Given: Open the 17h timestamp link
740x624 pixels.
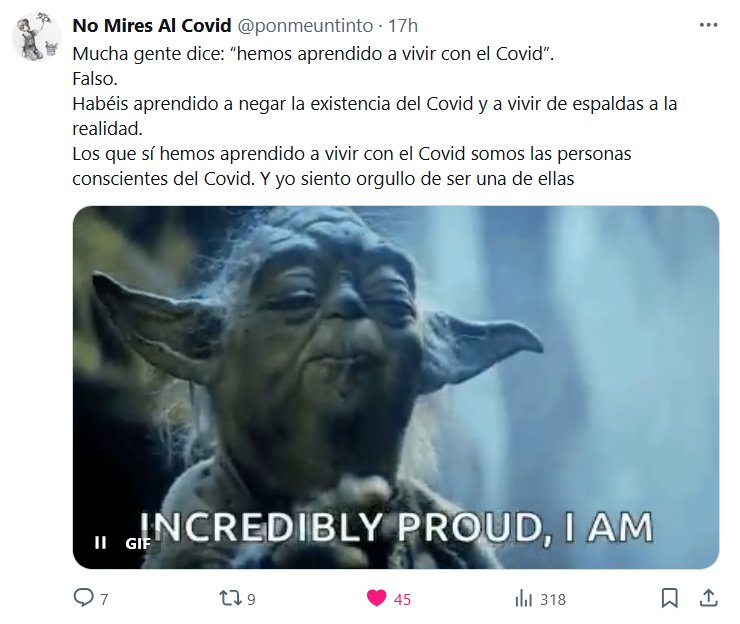Looking at the screenshot, I should 403,25.
